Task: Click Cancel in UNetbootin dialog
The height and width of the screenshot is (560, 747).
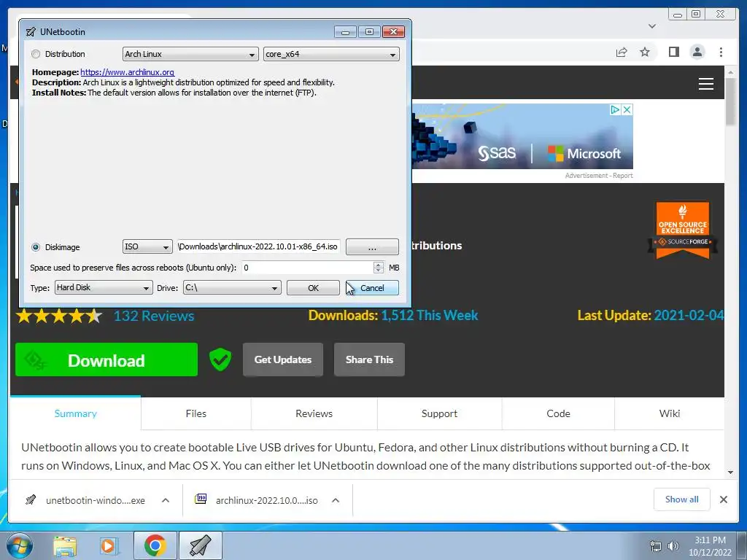Action: pos(372,287)
